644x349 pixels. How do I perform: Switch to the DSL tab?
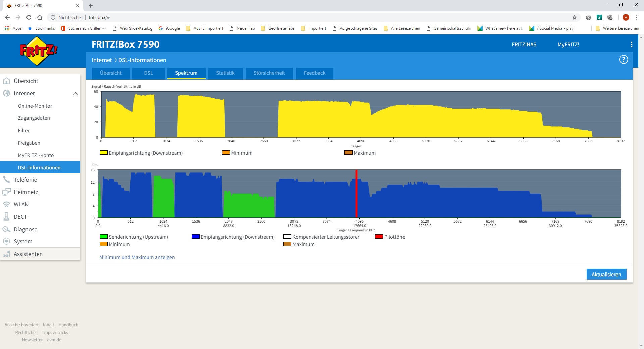148,73
